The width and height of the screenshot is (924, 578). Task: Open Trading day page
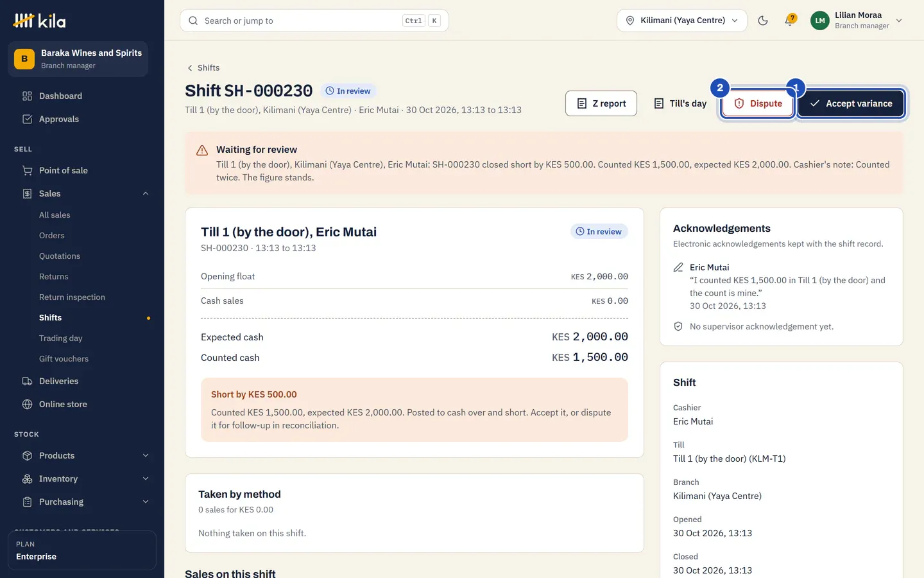click(61, 338)
